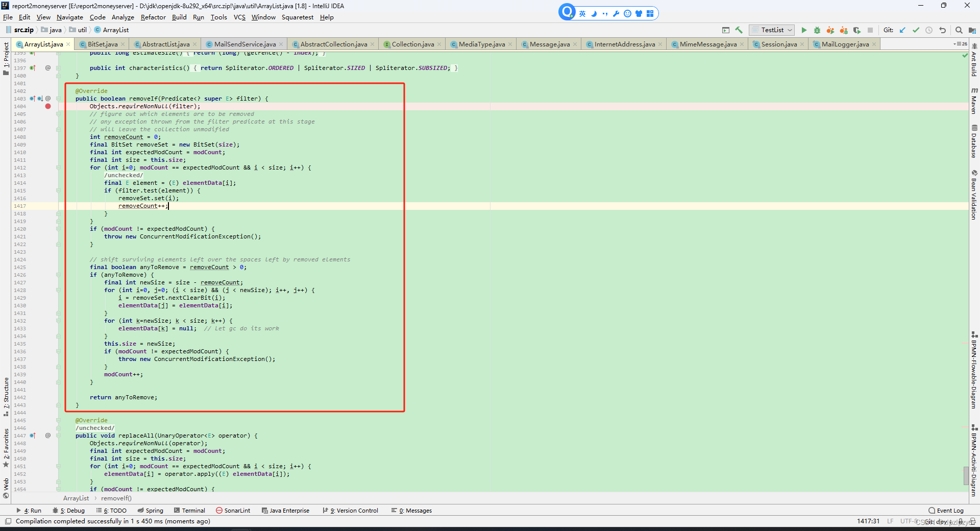Open the Version Control tool window
980x531 pixels.
351,511
